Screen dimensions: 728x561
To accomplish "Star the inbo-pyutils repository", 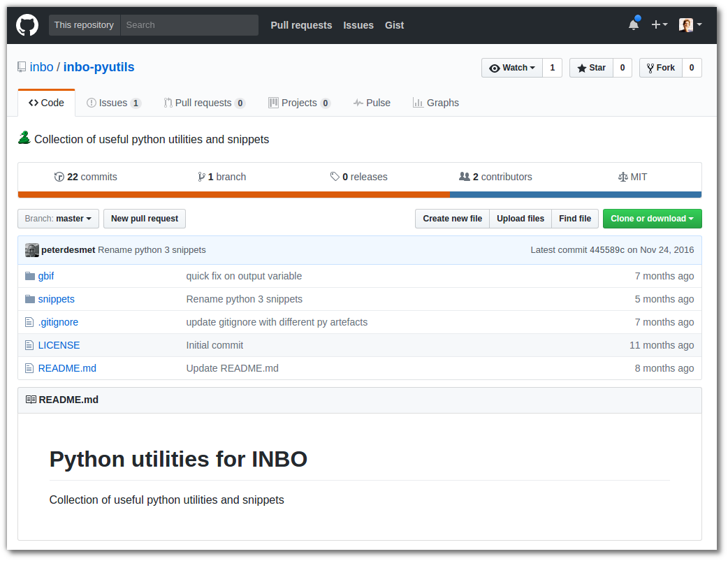I will 592,68.
